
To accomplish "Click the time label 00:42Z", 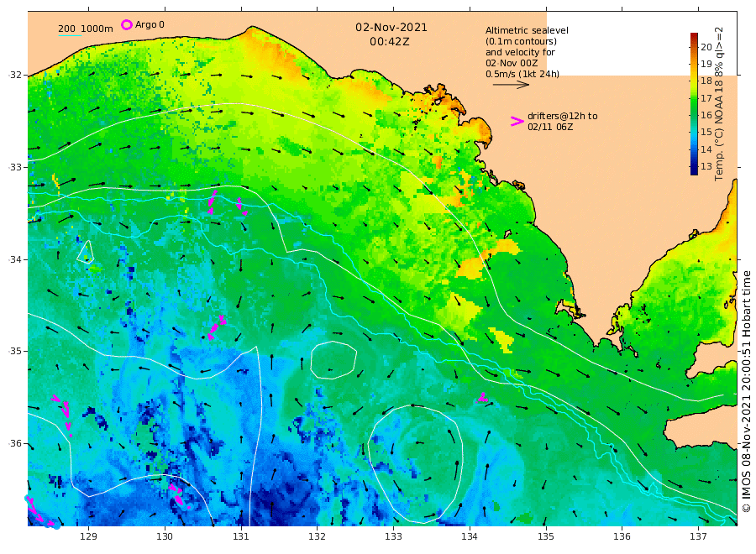I will 390,42.
